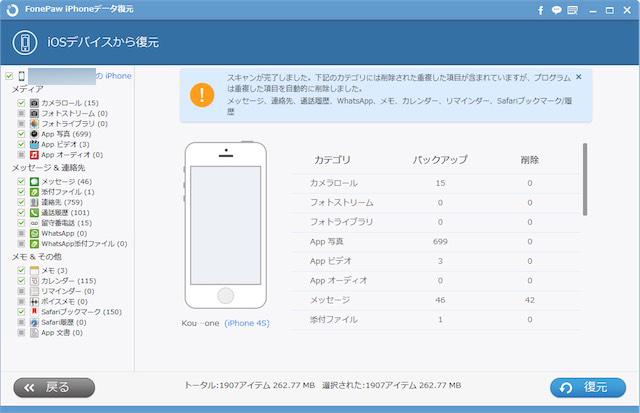The height and width of the screenshot is (413, 640).
Task: Click メモ & その他 section heading
Action: pyautogui.click(x=37, y=257)
